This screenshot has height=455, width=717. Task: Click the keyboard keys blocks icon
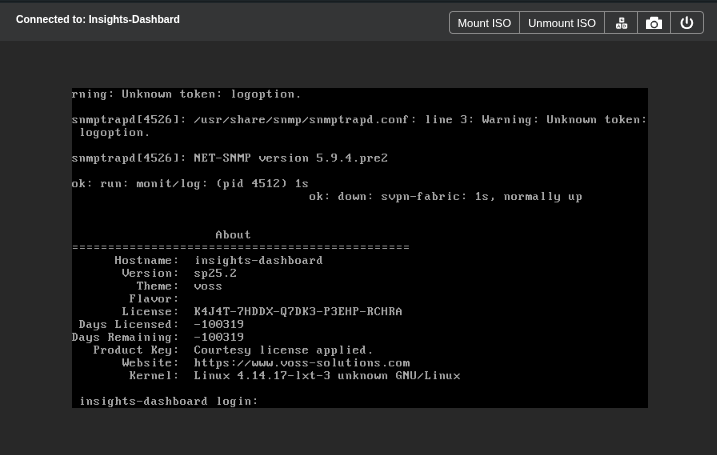[x=621, y=23]
